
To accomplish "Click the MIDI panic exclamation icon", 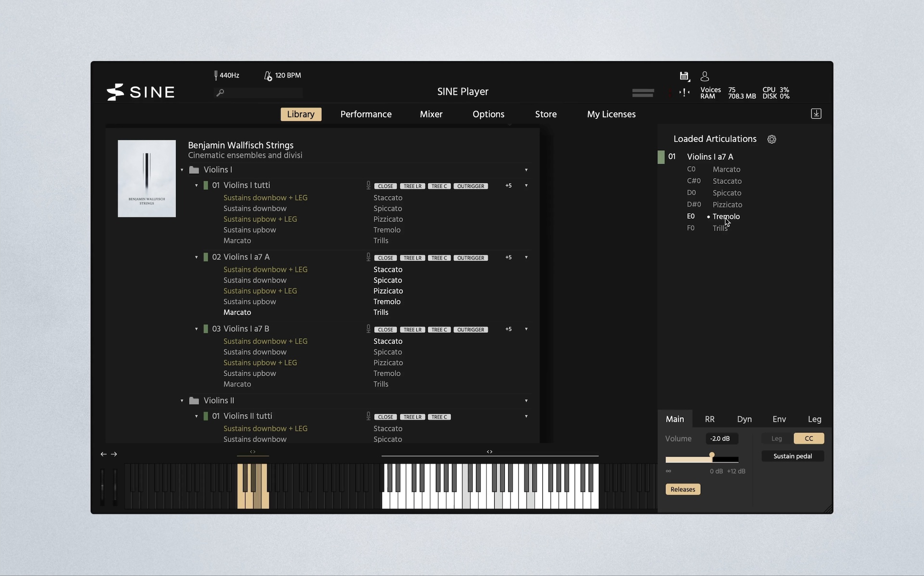I will (684, 92).
